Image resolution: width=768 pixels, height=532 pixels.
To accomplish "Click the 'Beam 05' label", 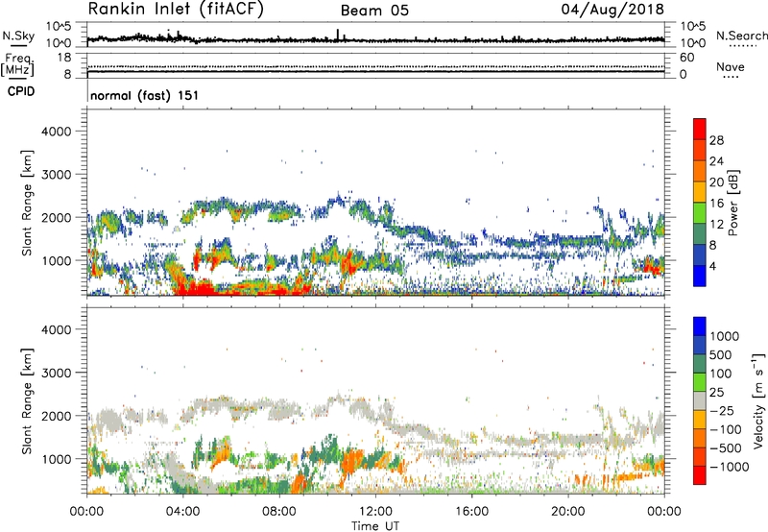I will (x=374, y=11).
